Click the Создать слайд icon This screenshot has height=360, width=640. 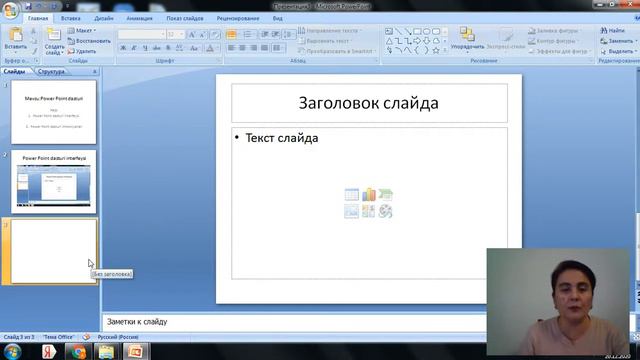54,34
